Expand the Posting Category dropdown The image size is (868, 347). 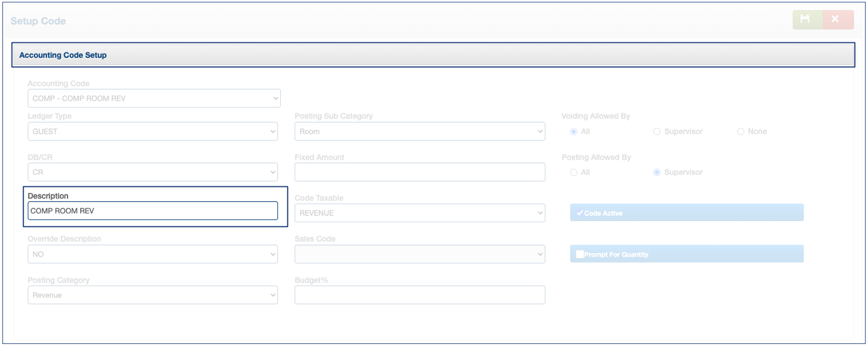[x=153, y=295]
